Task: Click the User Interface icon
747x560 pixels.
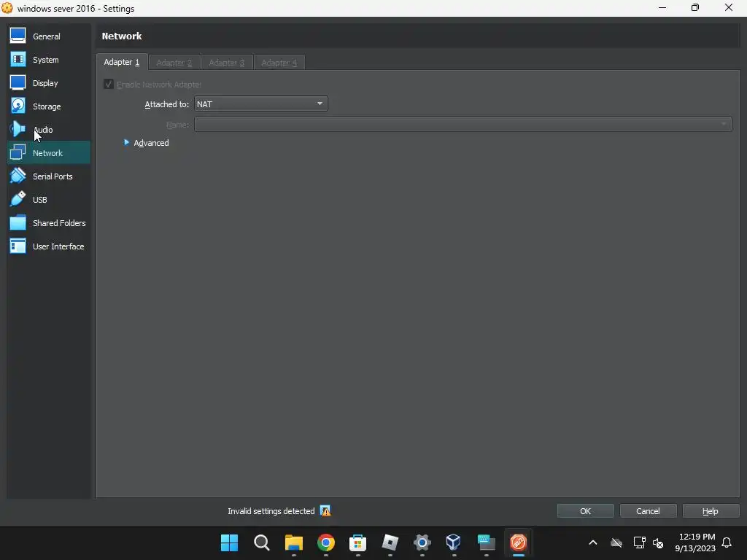Action: click(x=18, y=246)
